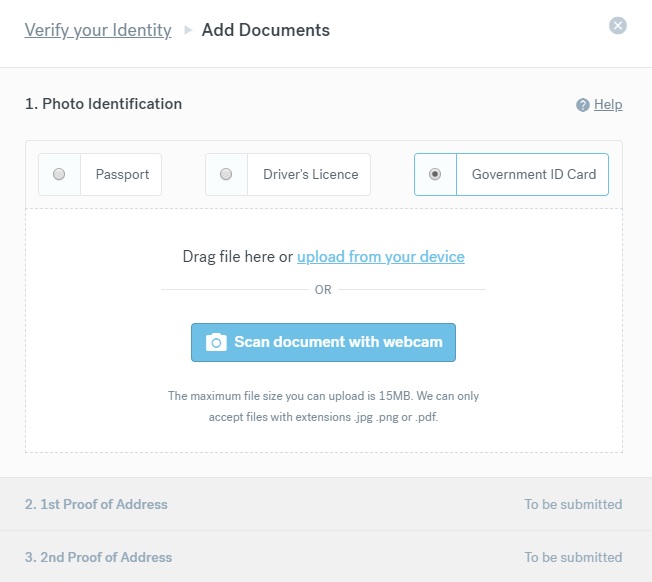
Task: Click Scan document with webcam button
Action: [324, 342]
